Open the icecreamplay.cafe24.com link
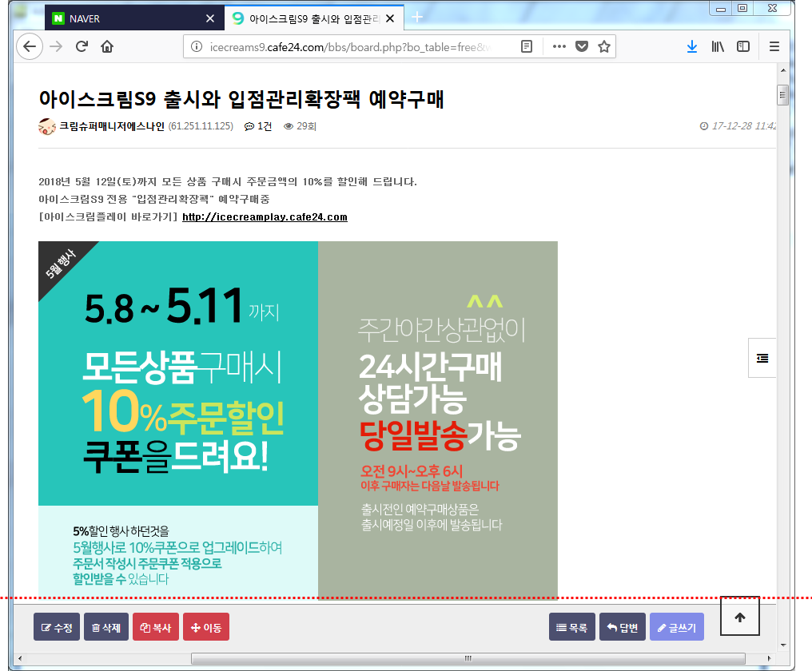812x671 pixels. (x=265, y=217)
